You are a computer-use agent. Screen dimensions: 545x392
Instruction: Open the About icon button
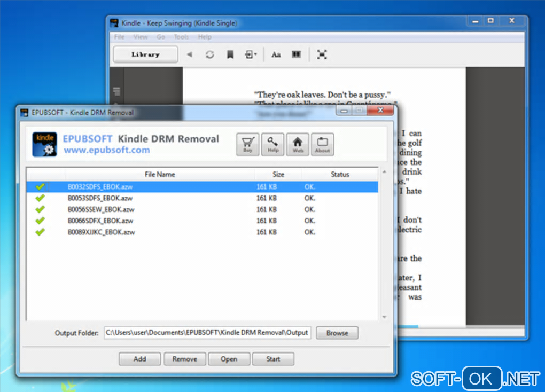[323, 144]
